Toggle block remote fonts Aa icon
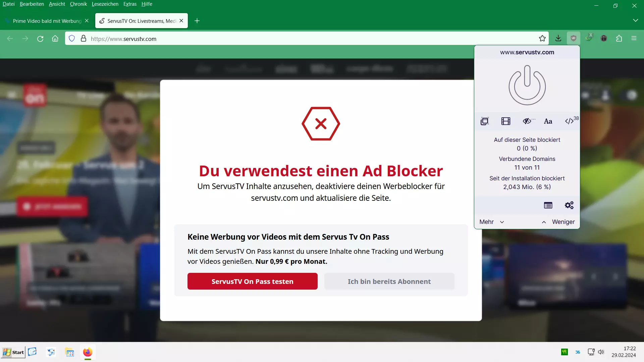The height and width of the screenshot is (362, 644). [548, 121]
